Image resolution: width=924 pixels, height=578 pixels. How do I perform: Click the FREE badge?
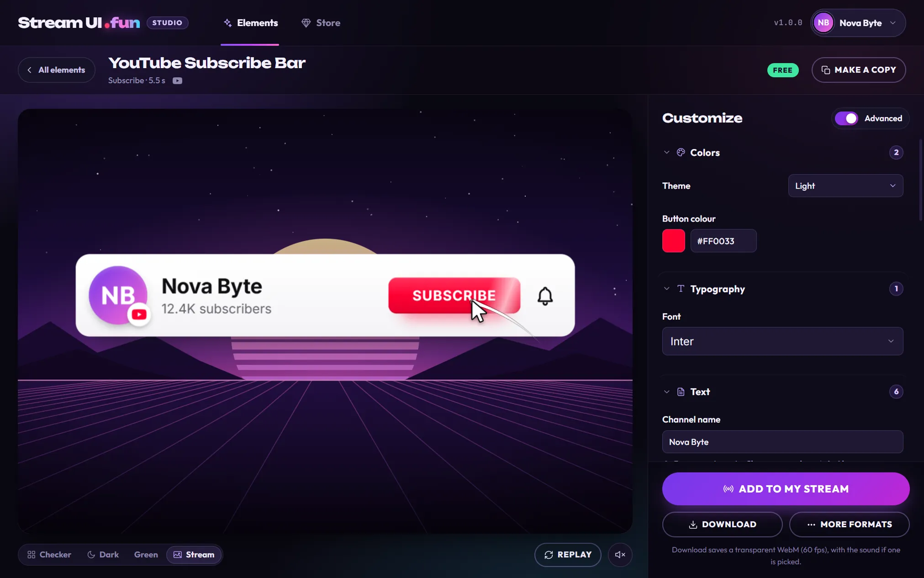tap(782, 70)
